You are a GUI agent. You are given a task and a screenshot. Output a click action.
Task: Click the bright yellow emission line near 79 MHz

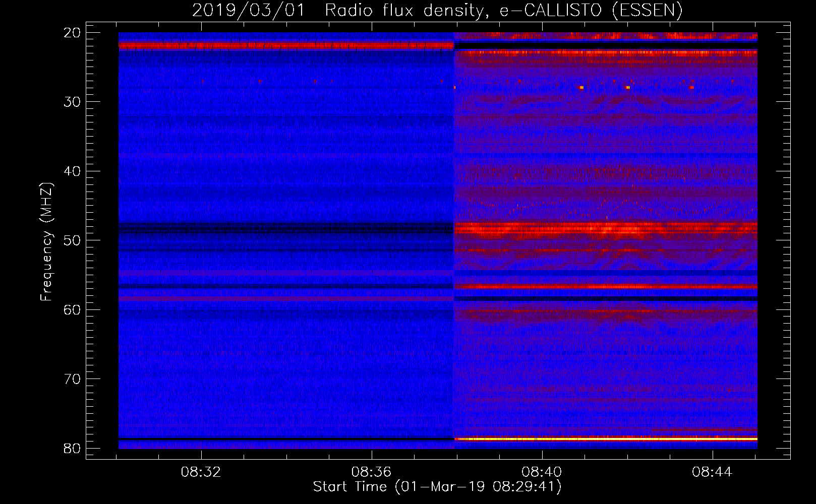tap(606, 439)
